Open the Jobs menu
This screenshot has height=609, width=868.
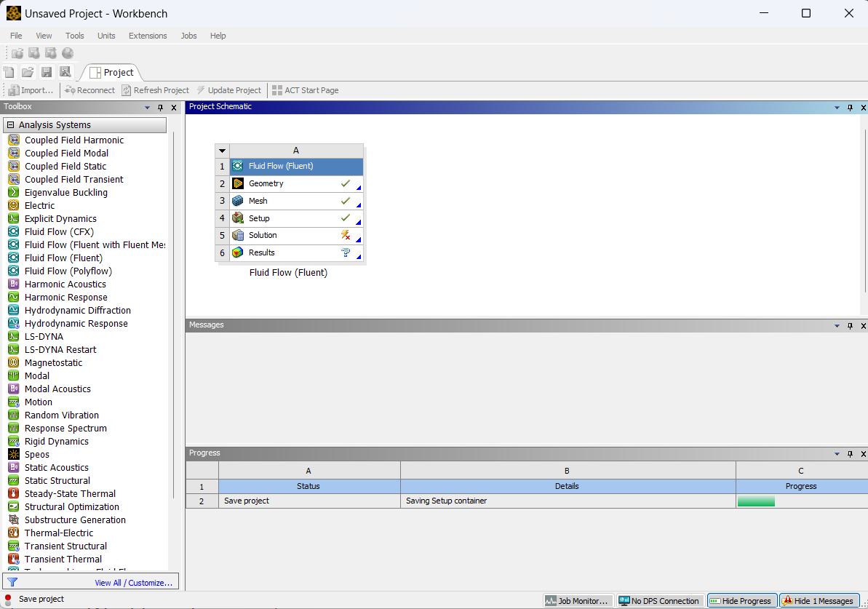[188, 36]
